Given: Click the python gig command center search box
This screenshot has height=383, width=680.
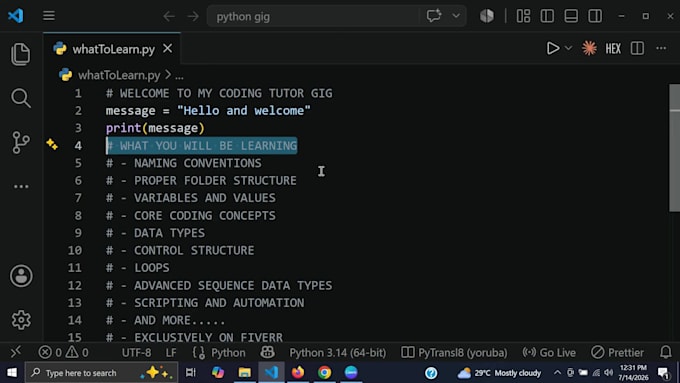Looking at the screenshot, I should [312, 16].
